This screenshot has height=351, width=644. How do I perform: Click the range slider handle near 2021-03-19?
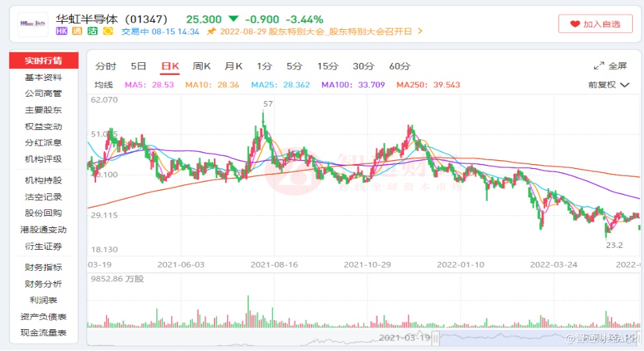pyautogui.click(x=435, y=338)
